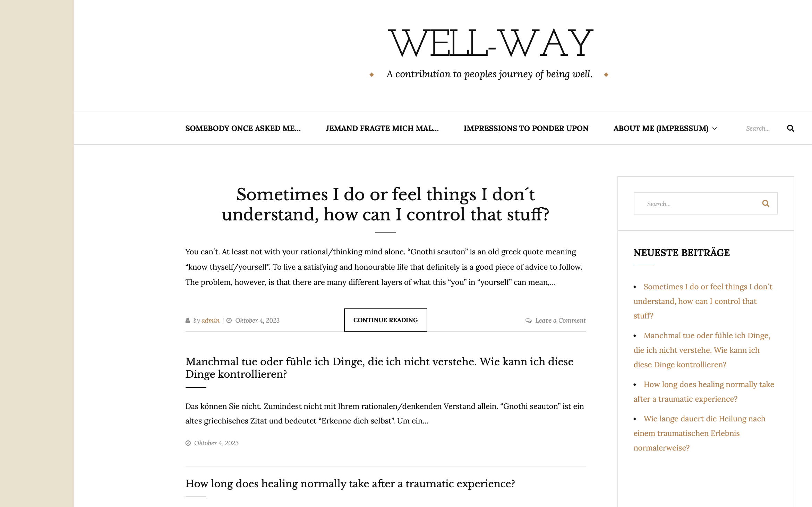Click the clock icon next to first post date
Viewport: 812px width, 507px height.
[229, 321]
